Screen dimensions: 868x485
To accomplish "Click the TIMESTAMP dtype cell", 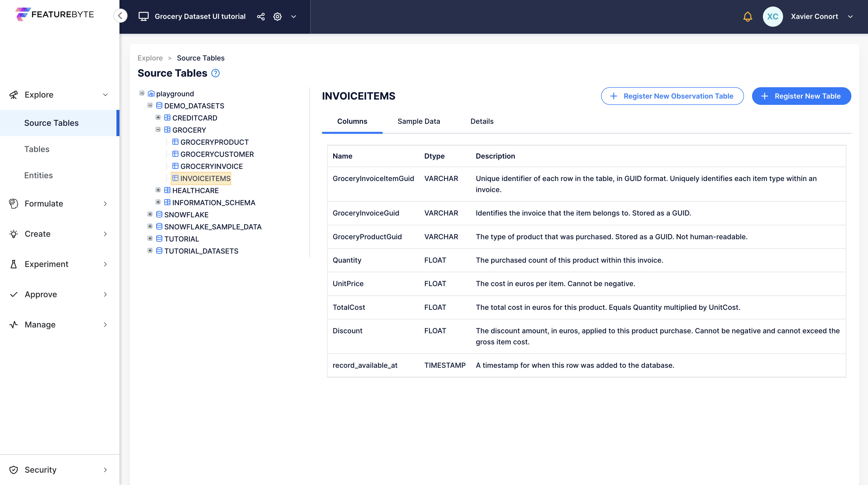I will [445, 365].
